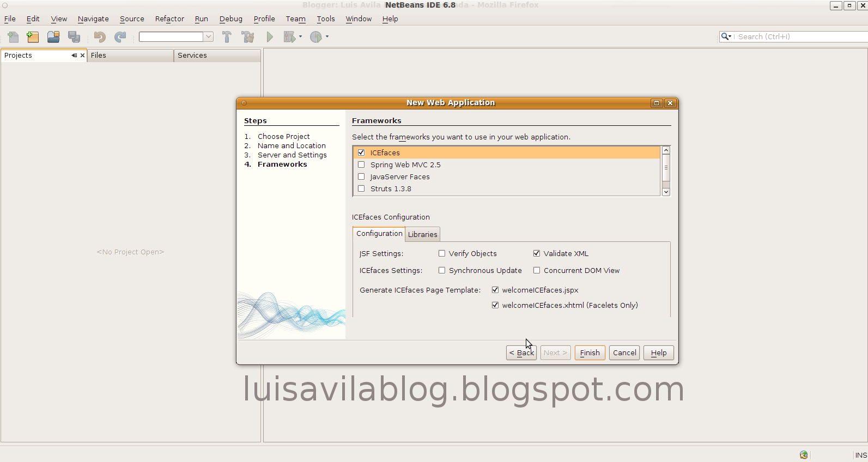Screen dimensions: 868x462
Task: Enable the Verify Objects checkbox
Action: 442,253
